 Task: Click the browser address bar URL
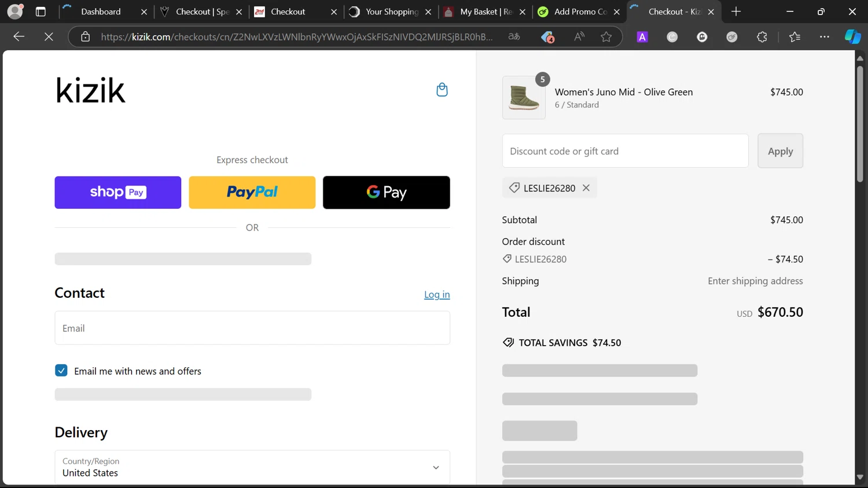click(297, 36)
